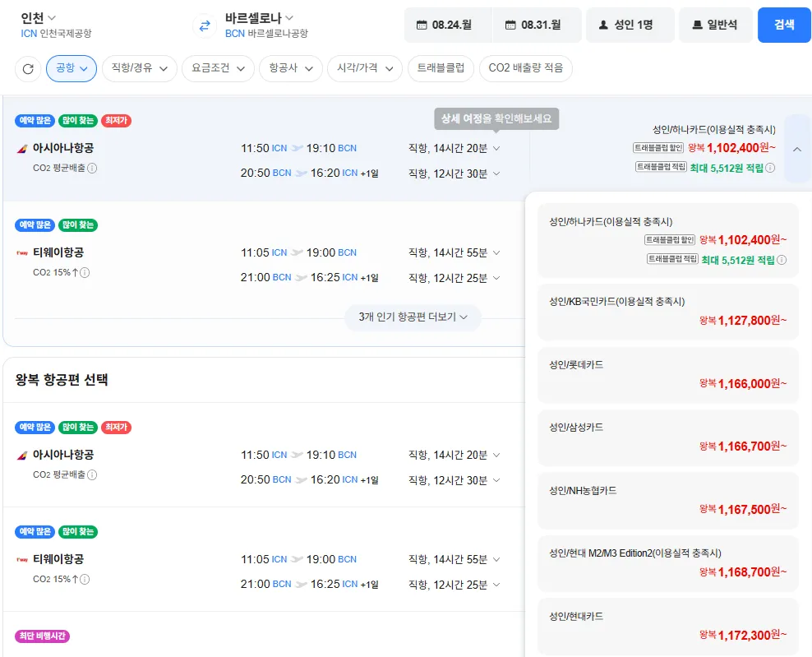Image resolution: width=812 pixels, height=657 pixels.
Task: Click the refresh filters icon
Action: point(28,69)
